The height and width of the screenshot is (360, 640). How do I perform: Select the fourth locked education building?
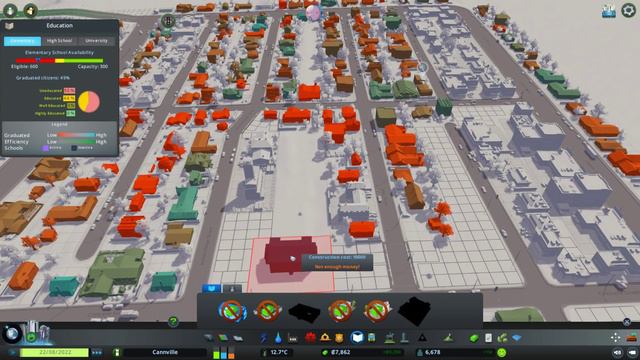342,311
